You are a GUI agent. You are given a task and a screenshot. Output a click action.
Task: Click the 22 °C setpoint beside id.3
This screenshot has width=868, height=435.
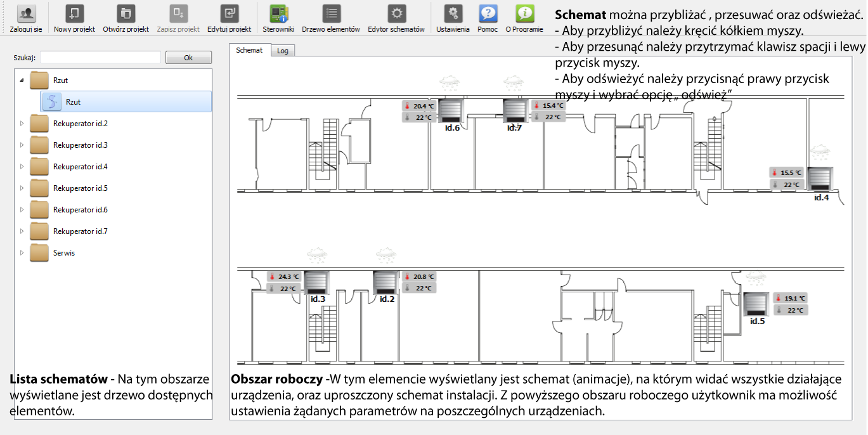[x=283, y=289]
